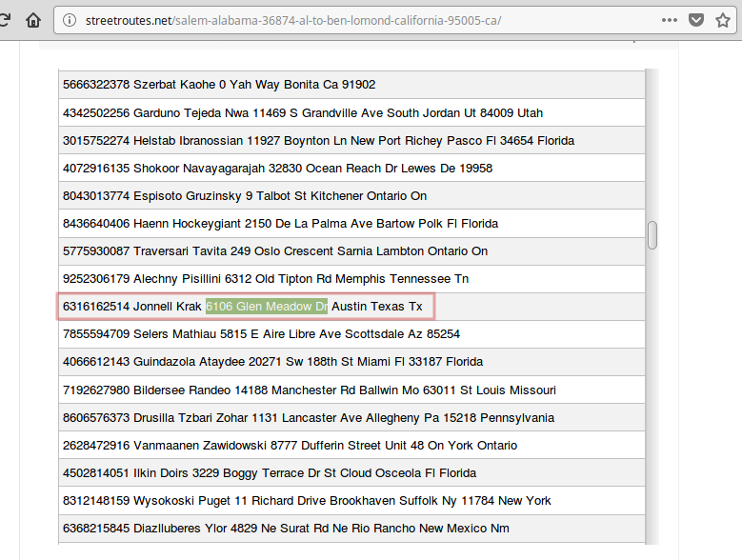Bookmark this page star icon
Viewport: 742px width, 560px height.
(x=723, y=20)
